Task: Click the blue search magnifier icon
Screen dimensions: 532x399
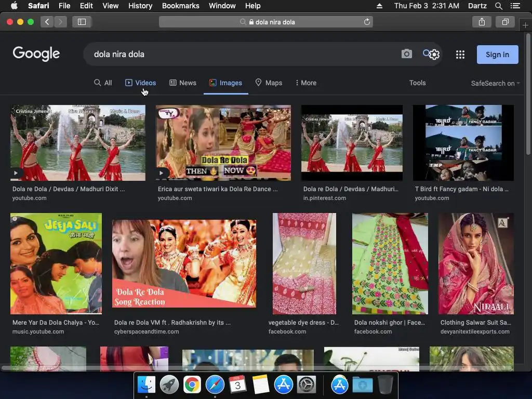Action: tap(426, 53)
